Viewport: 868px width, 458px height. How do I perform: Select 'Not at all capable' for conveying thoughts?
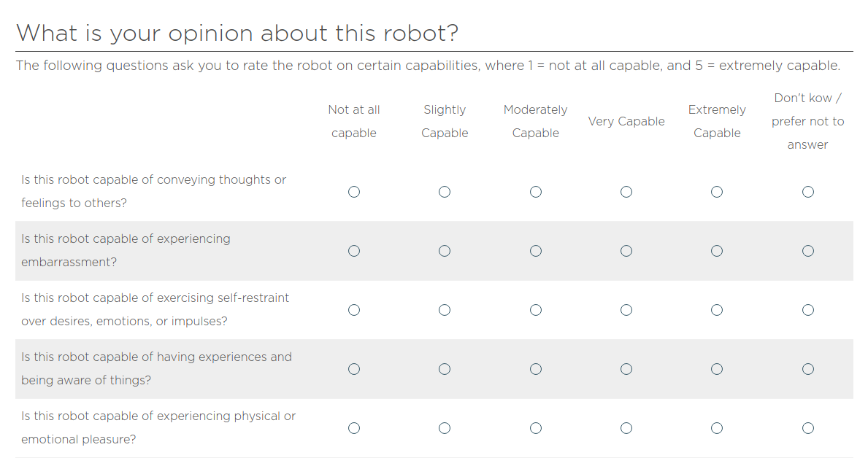[354, 192]
